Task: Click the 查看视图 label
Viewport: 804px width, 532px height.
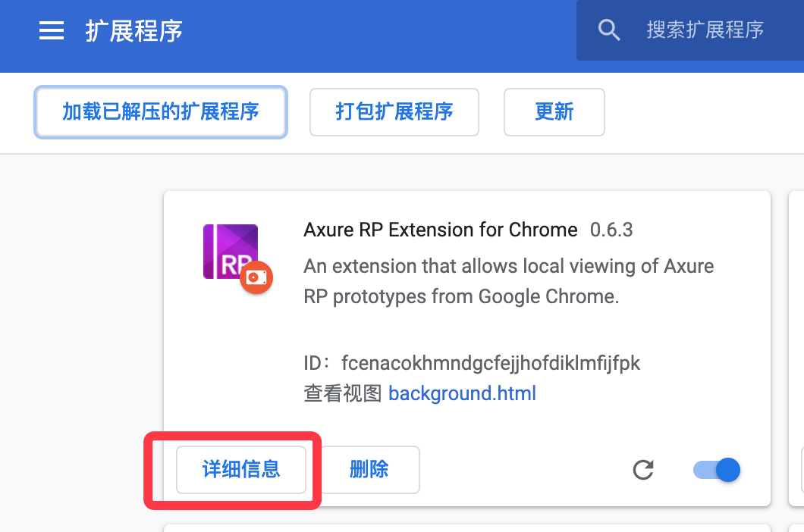Action: pyautogui.click(x=343, y=393)
